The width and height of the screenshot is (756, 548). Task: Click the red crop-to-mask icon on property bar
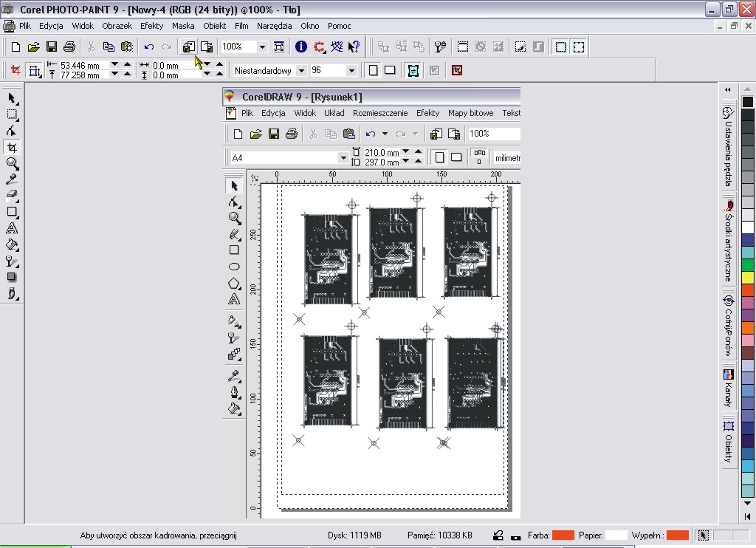pos(456,70)
